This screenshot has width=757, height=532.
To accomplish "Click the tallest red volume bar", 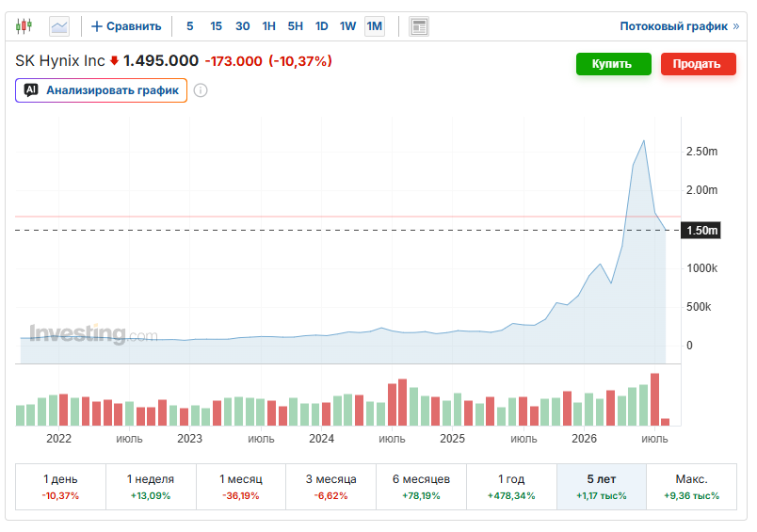I will 654,399.
